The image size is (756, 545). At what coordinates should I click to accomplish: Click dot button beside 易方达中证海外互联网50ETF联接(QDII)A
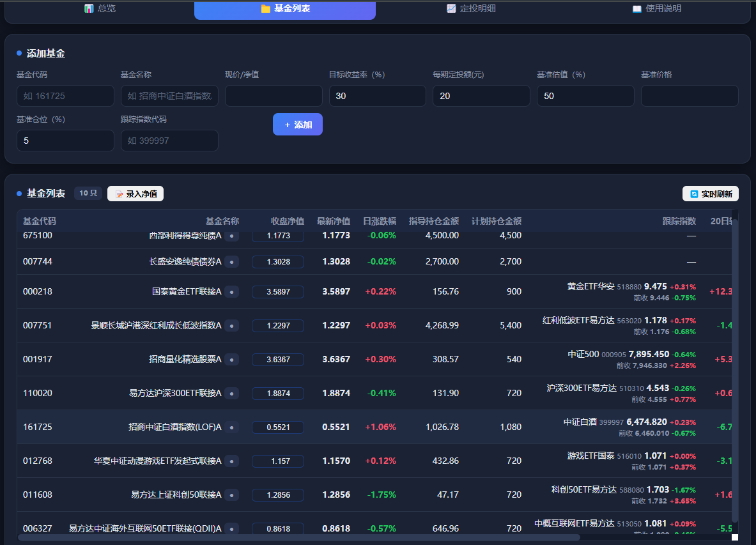pos(232,528)
